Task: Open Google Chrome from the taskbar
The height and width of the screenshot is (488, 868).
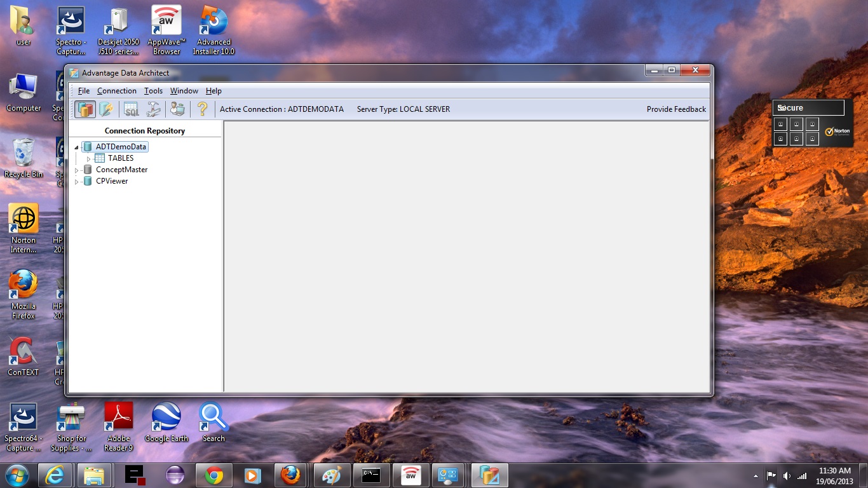Action: click(214, 475)
